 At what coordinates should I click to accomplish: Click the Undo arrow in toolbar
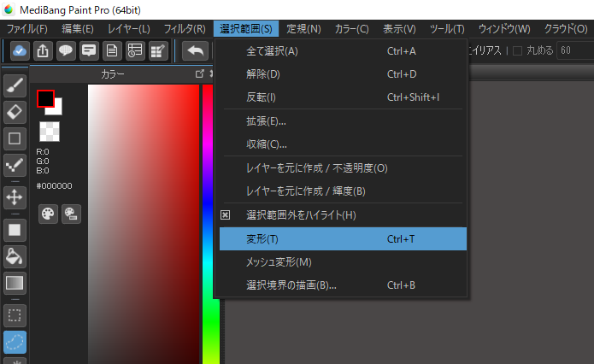coord(196,50)
